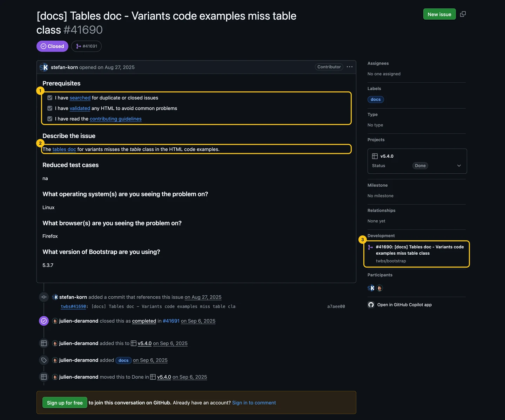Click the New issue button
The image size is (505, 420).
point(439,14)
